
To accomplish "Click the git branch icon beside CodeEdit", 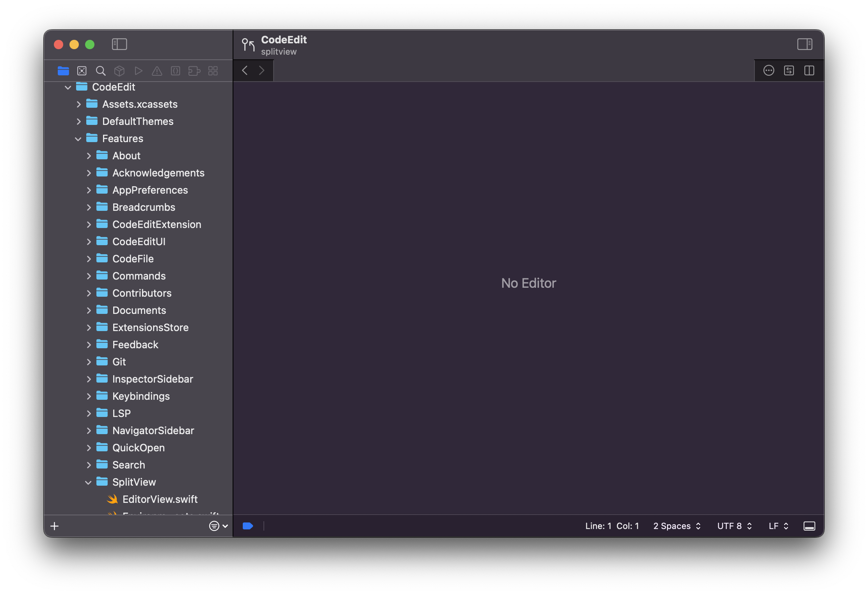I will click(x=248, y=45).
